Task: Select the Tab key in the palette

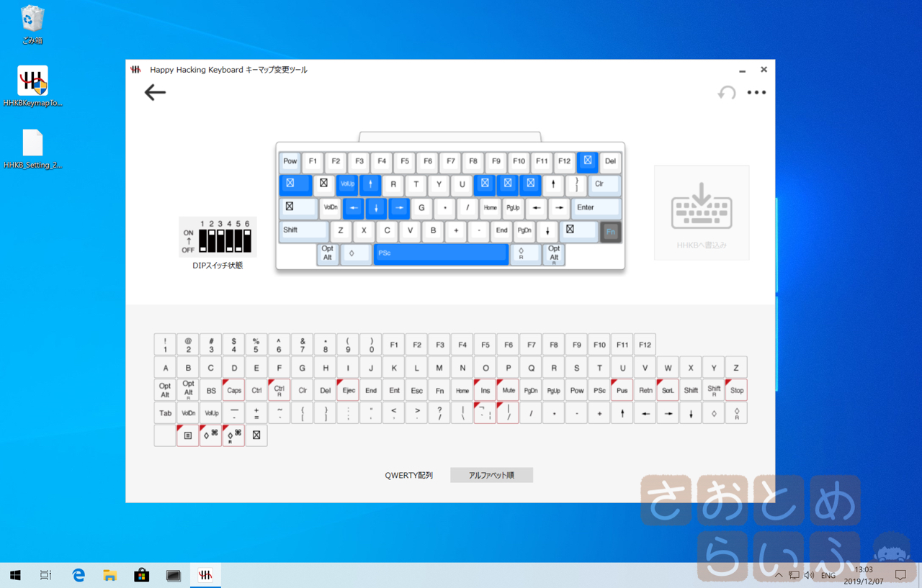Action: [x=165, y=413]
